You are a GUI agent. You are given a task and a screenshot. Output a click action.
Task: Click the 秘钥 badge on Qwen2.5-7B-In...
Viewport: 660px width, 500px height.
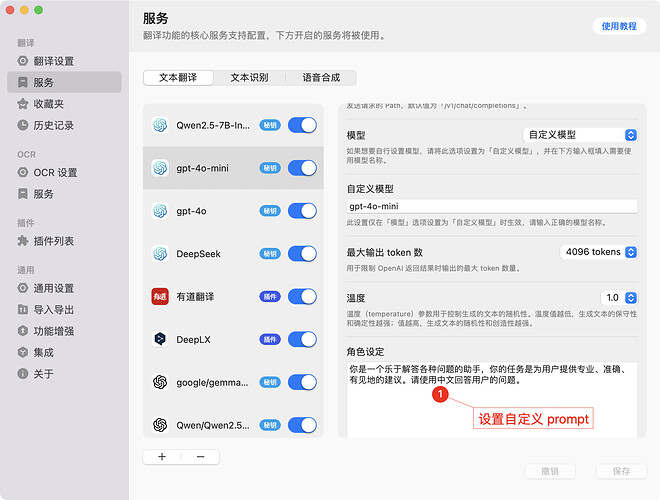point(270,125)
